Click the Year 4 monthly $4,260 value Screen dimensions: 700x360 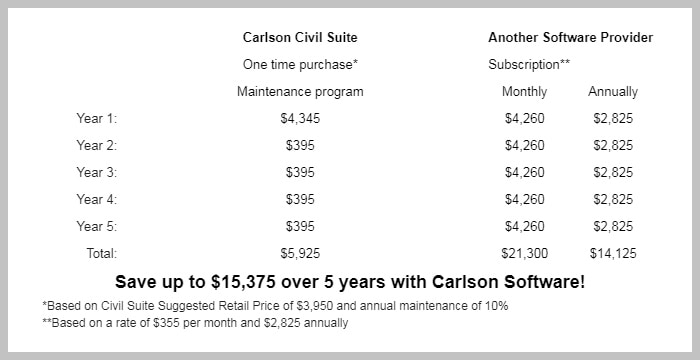(x=525, y=199)
